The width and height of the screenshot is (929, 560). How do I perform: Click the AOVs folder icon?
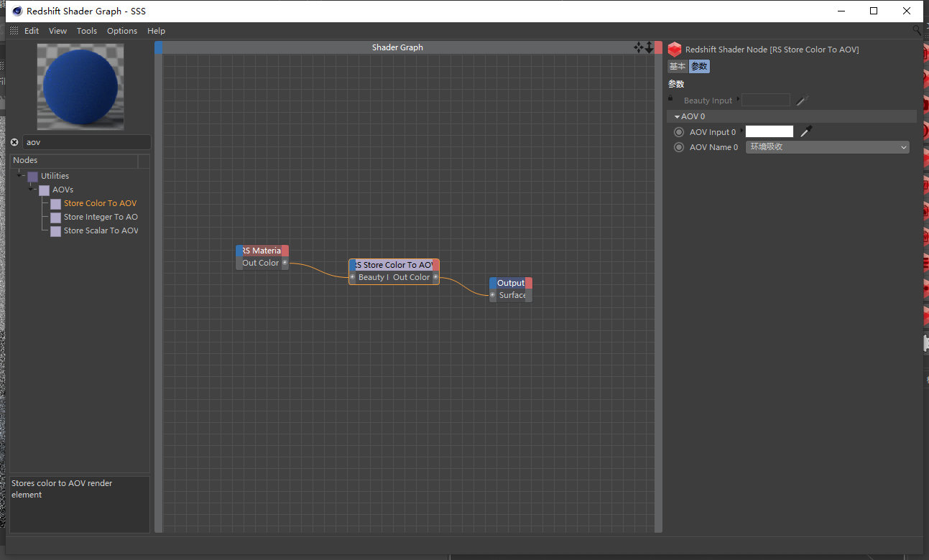pyautogui.click(x=44, y=190)
